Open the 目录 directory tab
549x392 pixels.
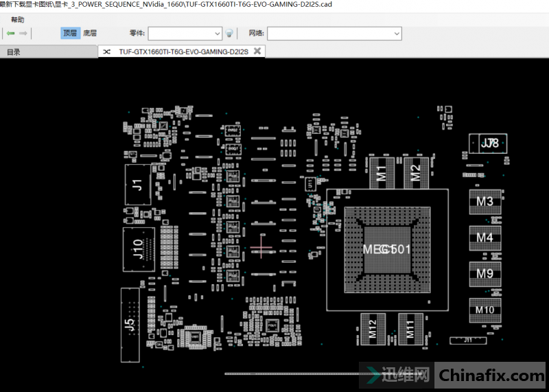14,51
